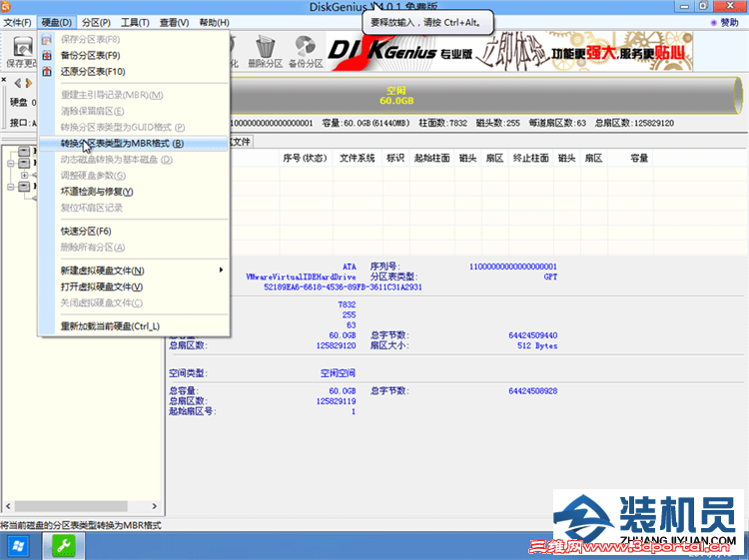Click the 文件系统 column header

[x=358, y=158]
